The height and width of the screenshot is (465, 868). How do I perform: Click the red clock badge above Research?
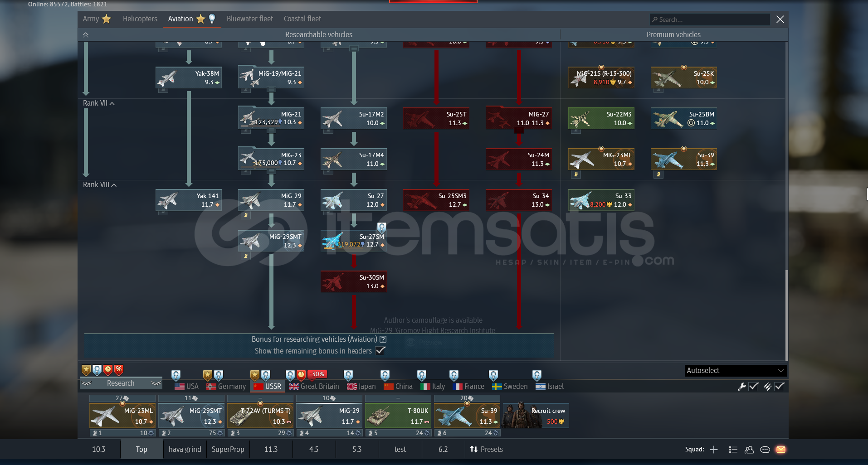[x=108, y=370]
